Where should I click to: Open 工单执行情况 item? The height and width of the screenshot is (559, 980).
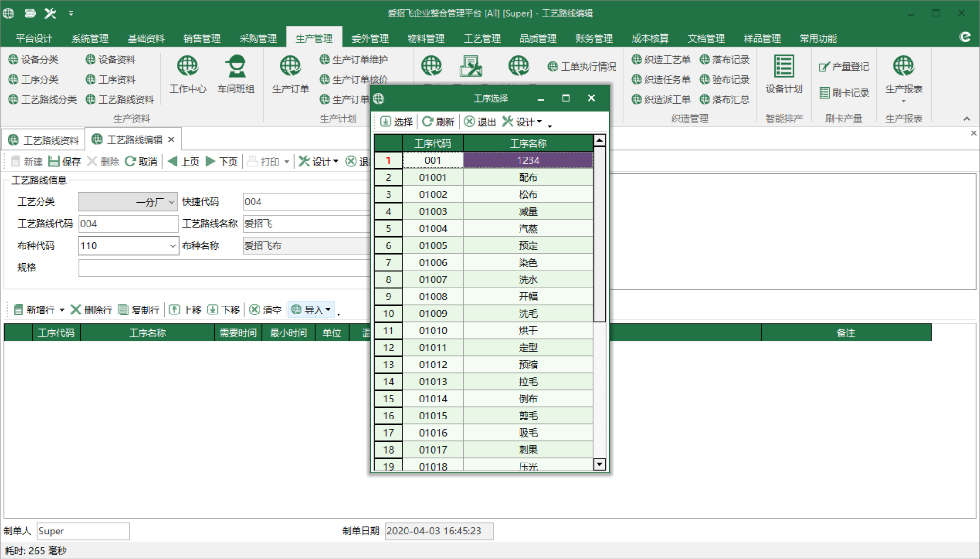582,67
